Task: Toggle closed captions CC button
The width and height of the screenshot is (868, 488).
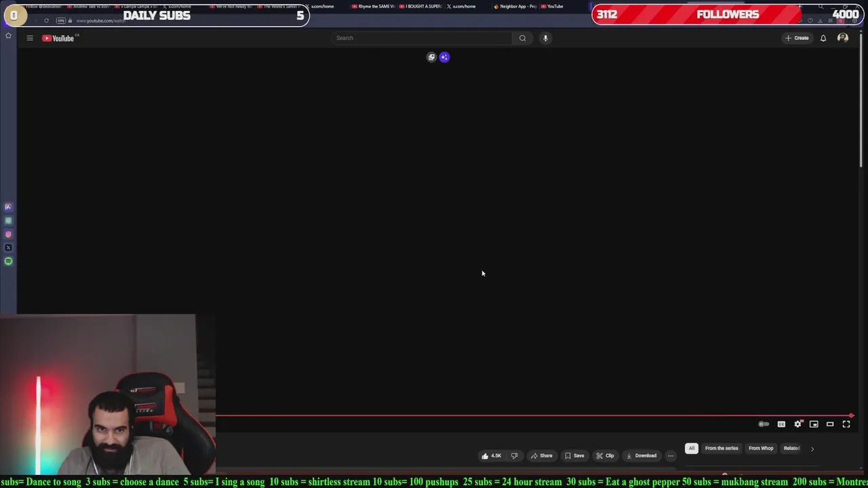Action: pos(781,424)
